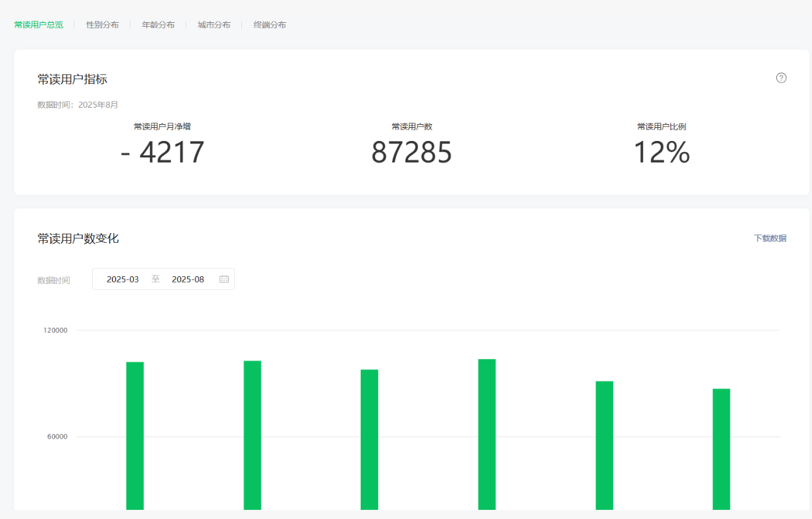This screenshot has height=519, width=812.
Task: Select the fourth green bar in chart
Action: coord(487,433)
